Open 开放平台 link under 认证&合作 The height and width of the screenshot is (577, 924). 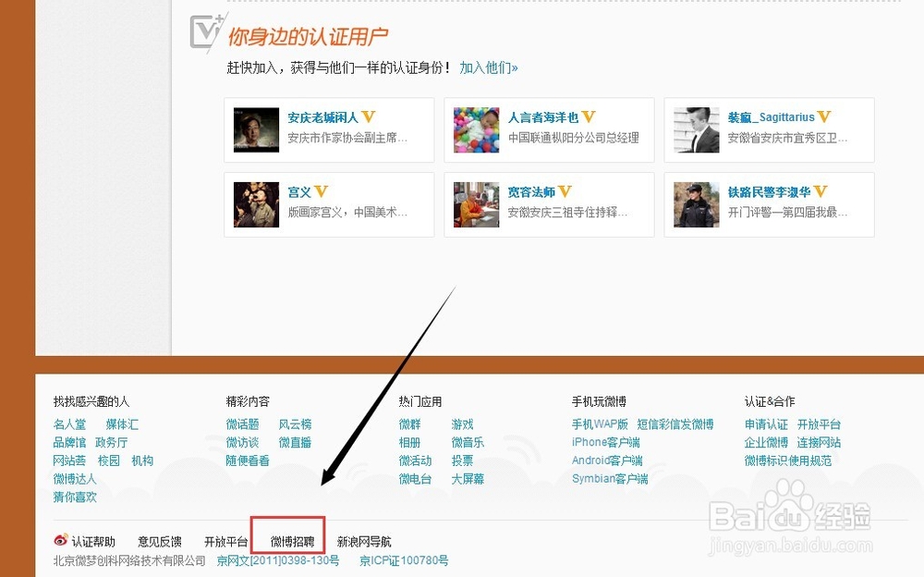point(819,424)
